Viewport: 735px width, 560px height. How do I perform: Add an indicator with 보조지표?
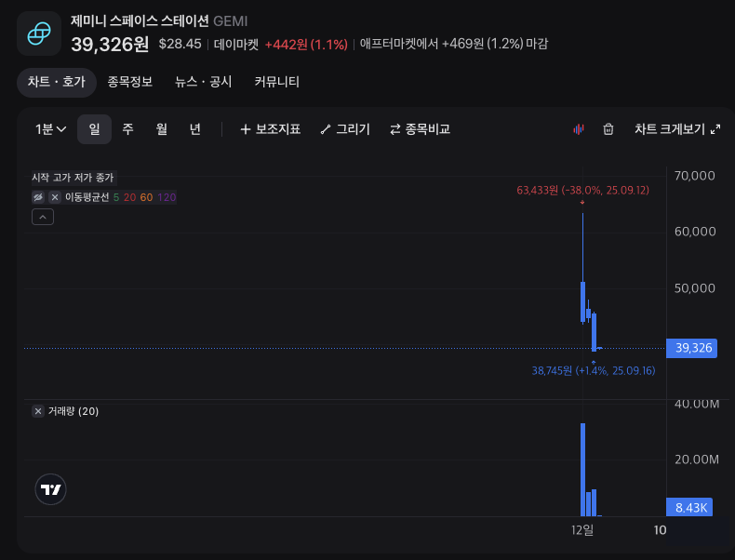(270, 129)
